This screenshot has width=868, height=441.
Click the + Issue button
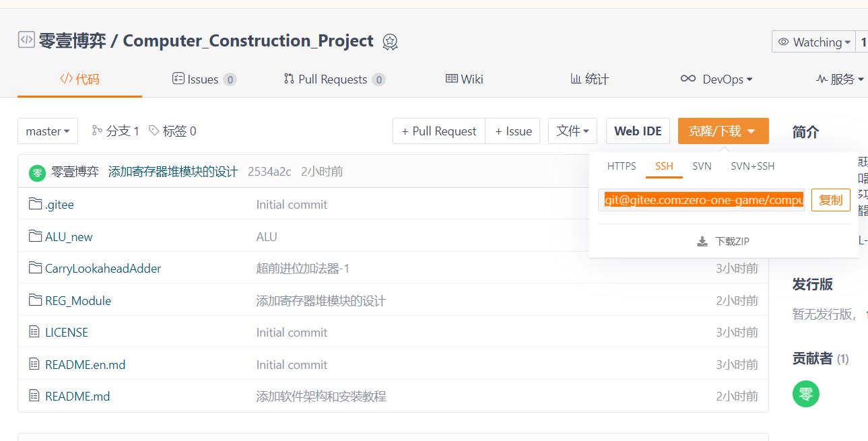[x=513, y=131]
